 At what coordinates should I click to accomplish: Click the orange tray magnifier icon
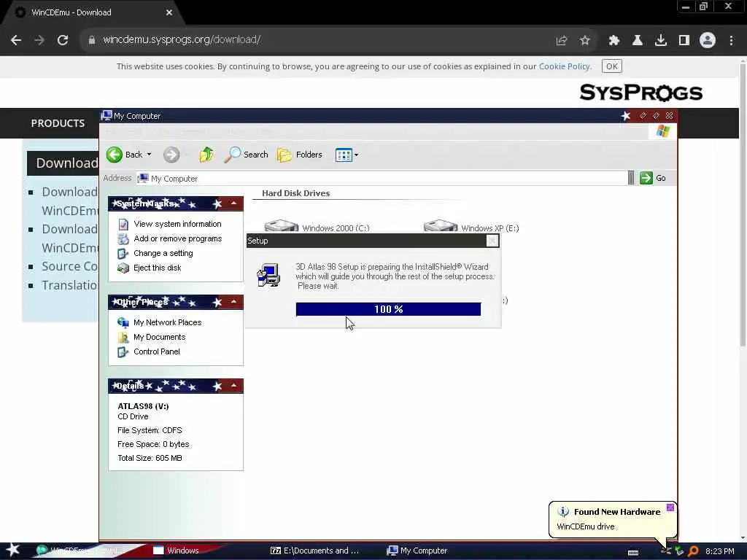point(693,551)
